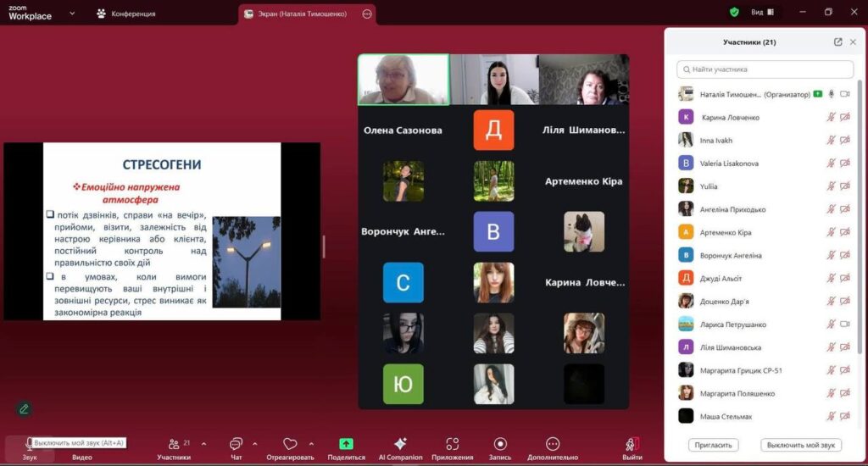Screen dimensions: 868x466
Task: Open the Дополнительно more options icon
Action: [553, 444]
